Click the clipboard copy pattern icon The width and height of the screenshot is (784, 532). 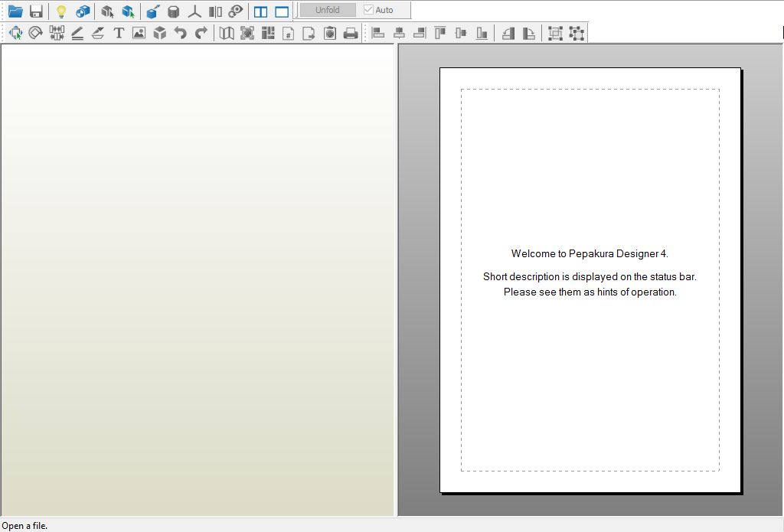330,33
